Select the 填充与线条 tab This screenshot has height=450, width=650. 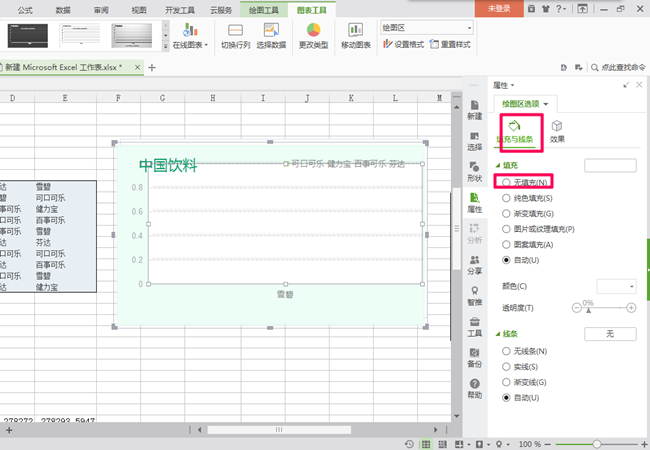coord(515,132)
